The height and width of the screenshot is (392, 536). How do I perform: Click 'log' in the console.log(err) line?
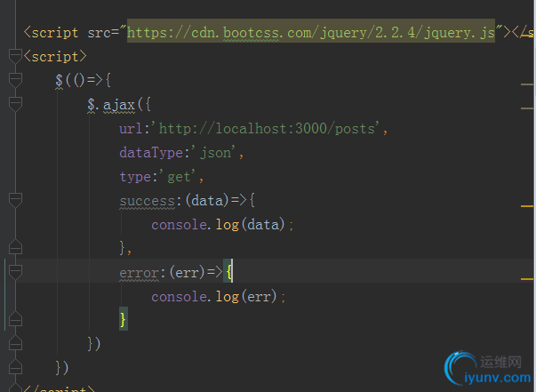[228, 297]
